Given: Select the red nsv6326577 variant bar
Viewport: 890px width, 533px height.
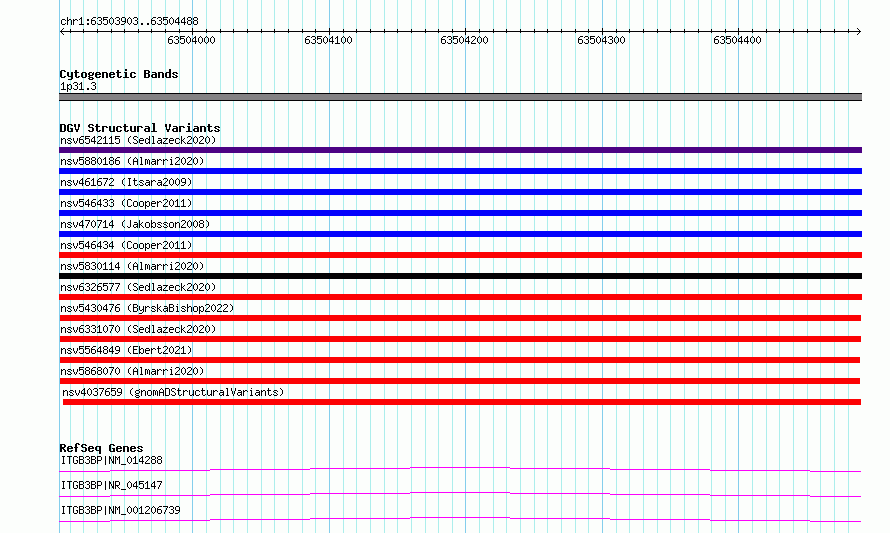Looking at the screenshot, I should click(460, 297).
